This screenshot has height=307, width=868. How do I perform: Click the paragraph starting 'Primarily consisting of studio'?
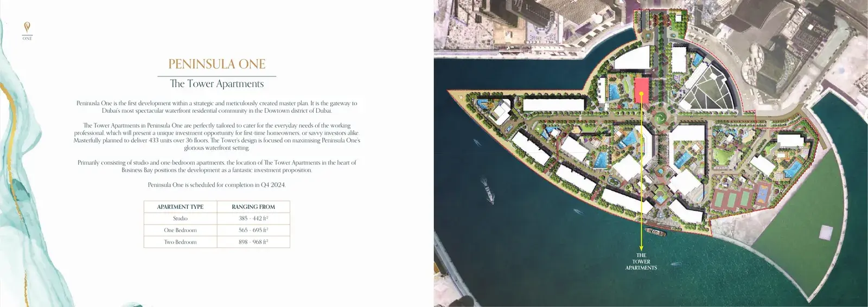216,167
